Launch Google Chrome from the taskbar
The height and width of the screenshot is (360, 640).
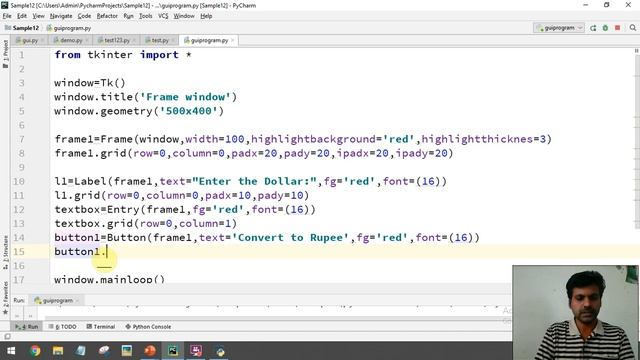[x=35, y=351]
